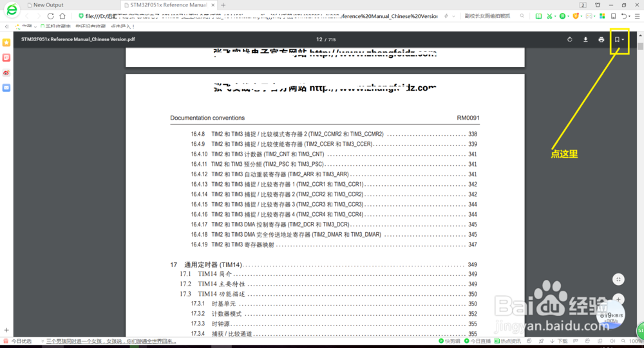This screenshot has height=348, width=644.
Task: Expand the address bar dropdown chevron
Action: 454,17
